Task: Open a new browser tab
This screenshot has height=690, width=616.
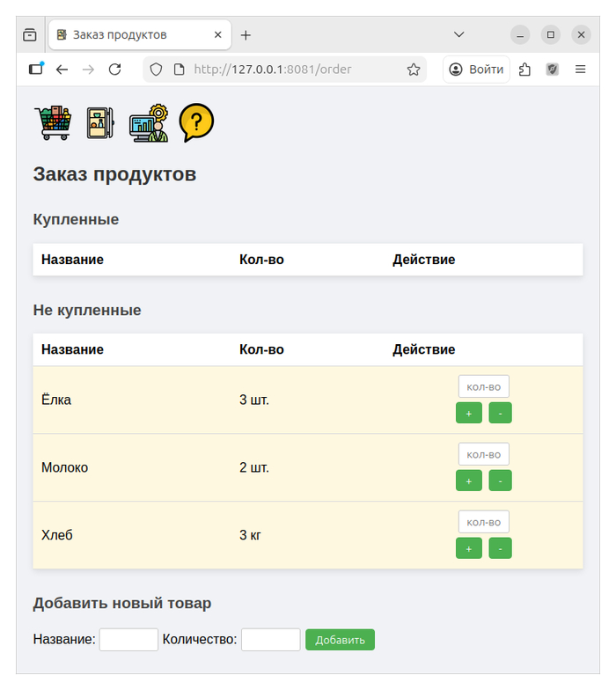Action: pyautogui.click(x=246, y=35)
